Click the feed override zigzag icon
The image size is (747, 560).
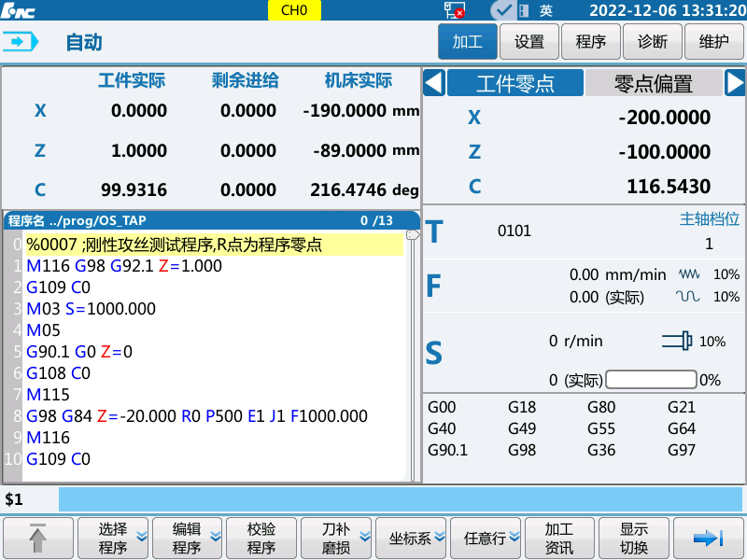point(687,274)
